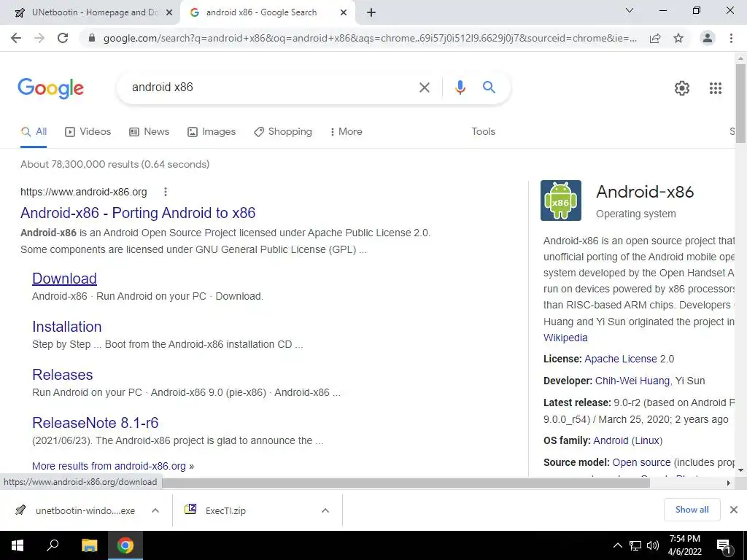Switch to the News tab
This screenshot has height=560, width=747.
point(149,131)
